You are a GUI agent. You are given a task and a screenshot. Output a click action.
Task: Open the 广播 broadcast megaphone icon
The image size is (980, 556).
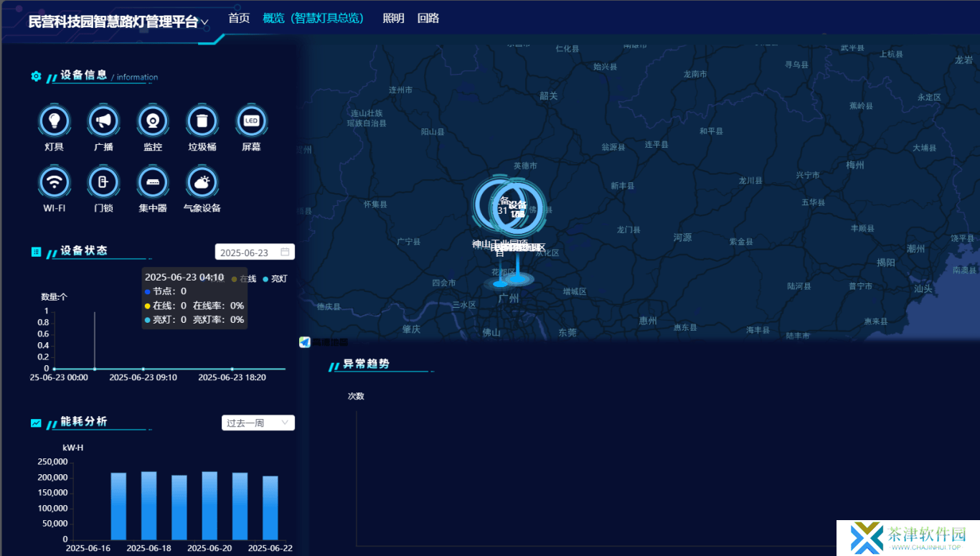click(x=103, y=121)
